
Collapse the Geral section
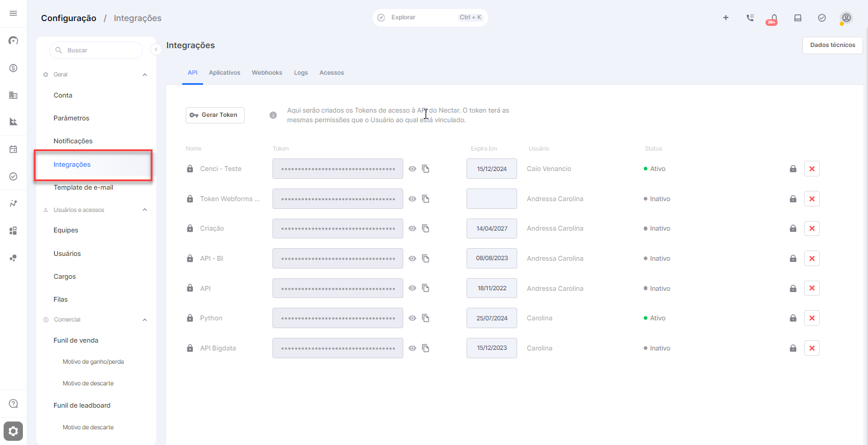click(x=145, y=75)
